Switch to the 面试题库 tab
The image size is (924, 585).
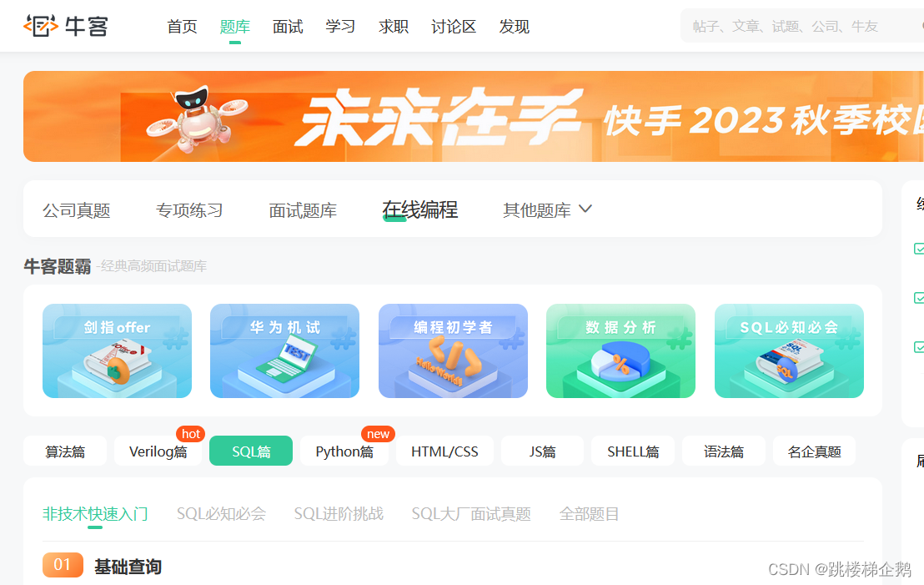[303, 210]
